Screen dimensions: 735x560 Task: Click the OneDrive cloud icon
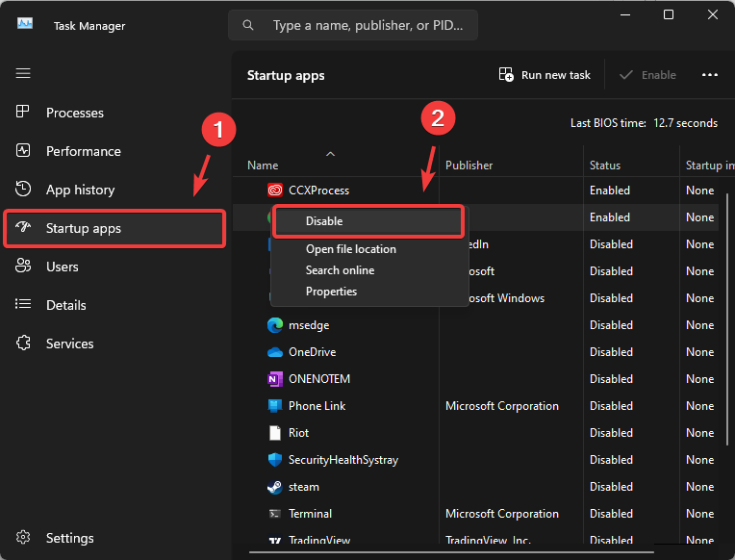click(275, 352)
